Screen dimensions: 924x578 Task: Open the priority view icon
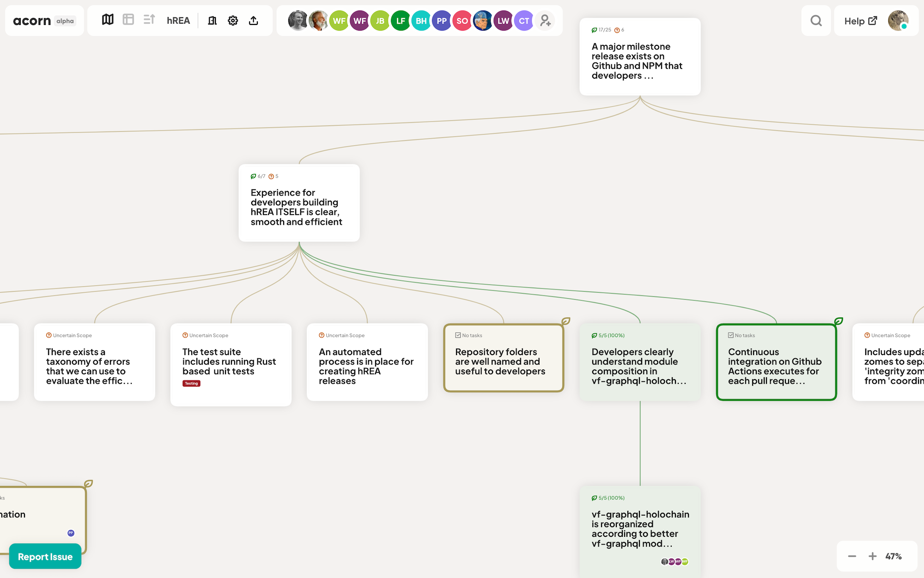(x=149, y=20)
